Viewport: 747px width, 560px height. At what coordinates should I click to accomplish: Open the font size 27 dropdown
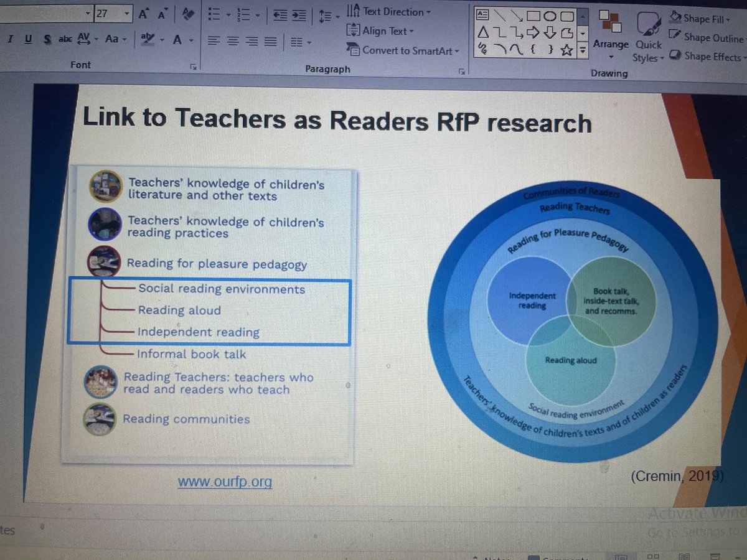tap(127, 13)
